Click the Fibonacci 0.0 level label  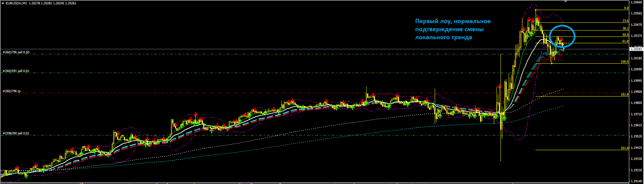tap(626, 8)
